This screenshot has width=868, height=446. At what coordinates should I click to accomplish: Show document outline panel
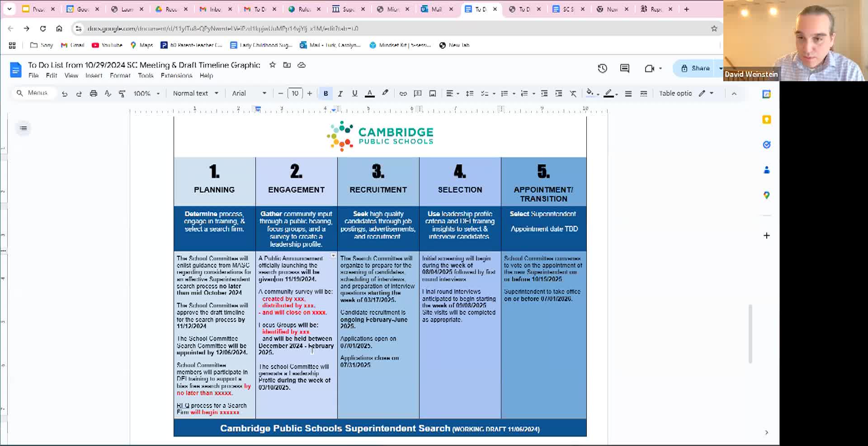click(x=24, y=128)
